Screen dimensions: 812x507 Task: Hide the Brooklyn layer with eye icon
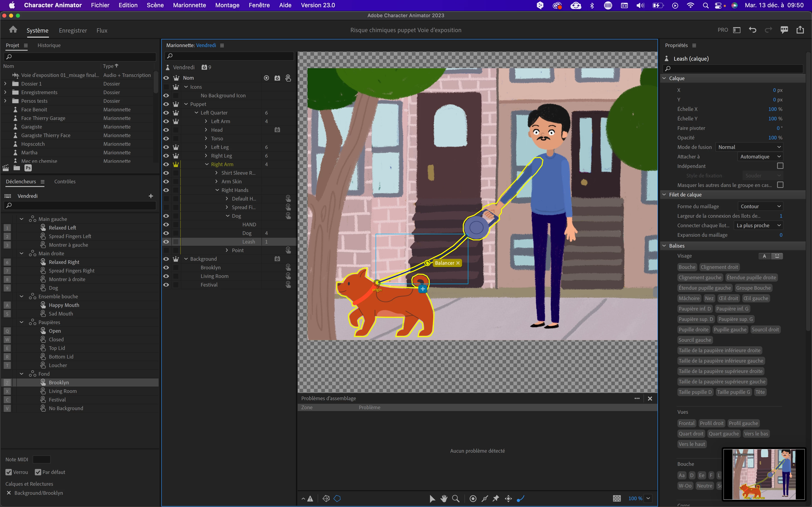tap(166, 268)
